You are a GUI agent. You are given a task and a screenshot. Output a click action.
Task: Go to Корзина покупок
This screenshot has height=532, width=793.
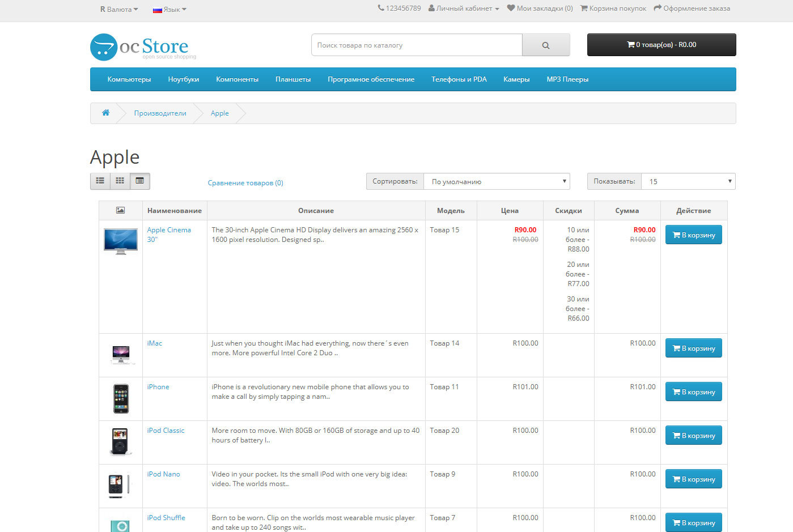point(613,8)
